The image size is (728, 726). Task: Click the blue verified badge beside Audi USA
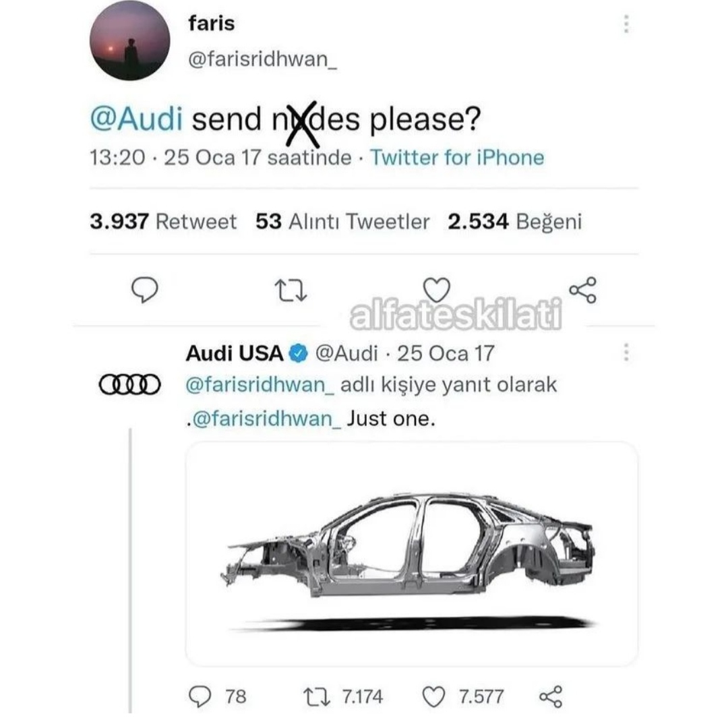[x=298, y=353]
